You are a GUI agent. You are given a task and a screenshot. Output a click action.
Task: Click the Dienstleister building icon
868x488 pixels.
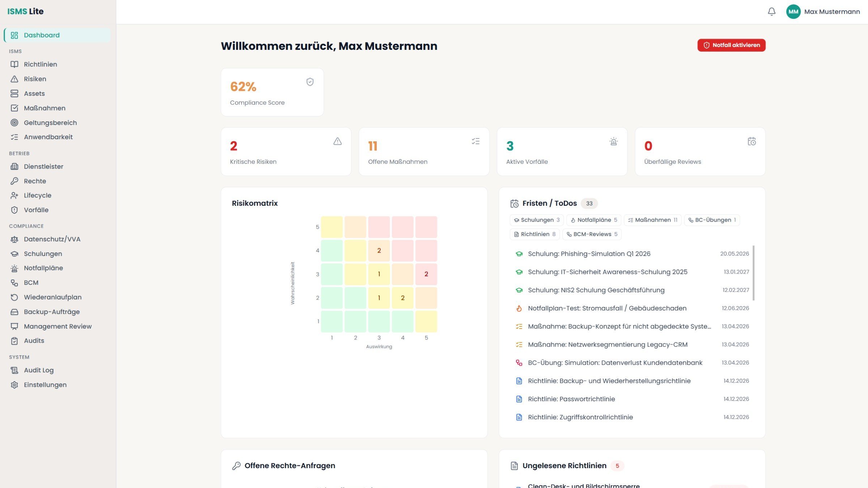(14, 166)
